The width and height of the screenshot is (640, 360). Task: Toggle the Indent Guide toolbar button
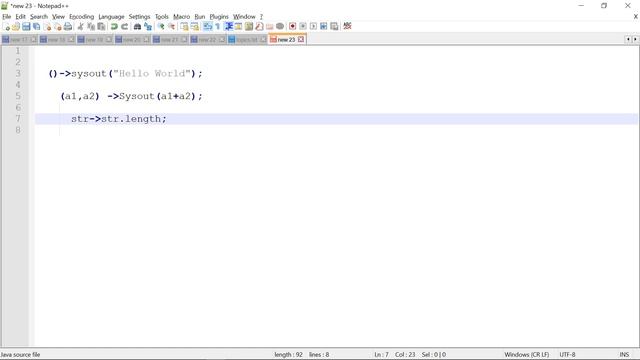click(x=229, y=27)
